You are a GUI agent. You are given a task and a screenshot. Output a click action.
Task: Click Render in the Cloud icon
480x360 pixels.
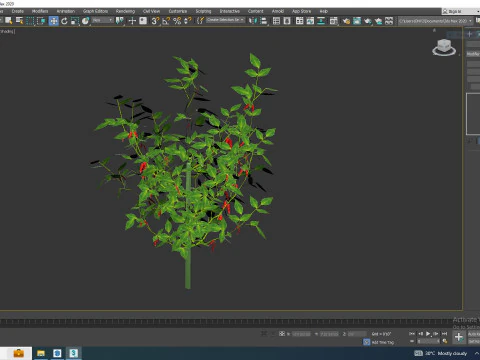(378, 21)
